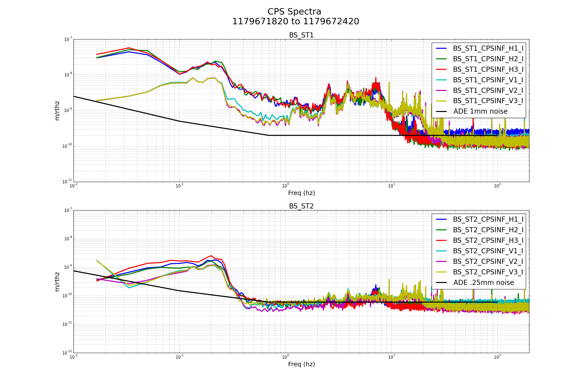Screen dimensions: 588x392
Task: Click the BS_ST2_CPSINF_V2_I legend label
Action: [x=488, y=261]
